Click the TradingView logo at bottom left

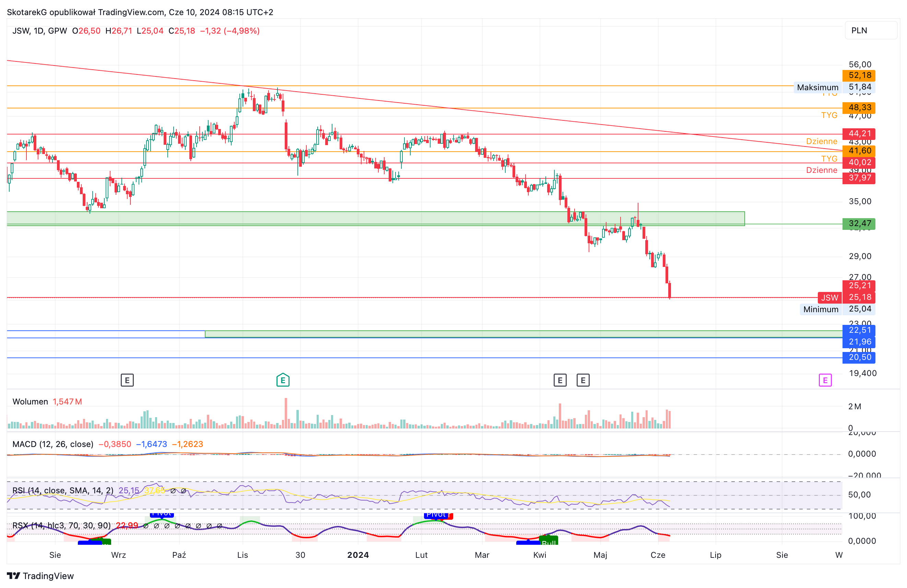pos(40,576)
